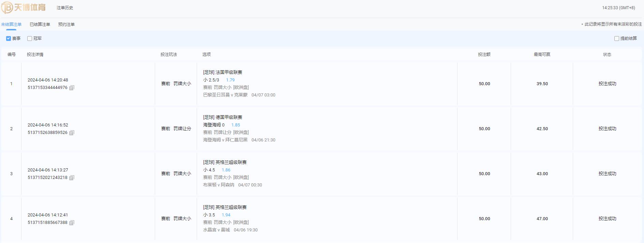Click selection 小 4.5
Screen dimensions: 644x243
click(209, 170)
